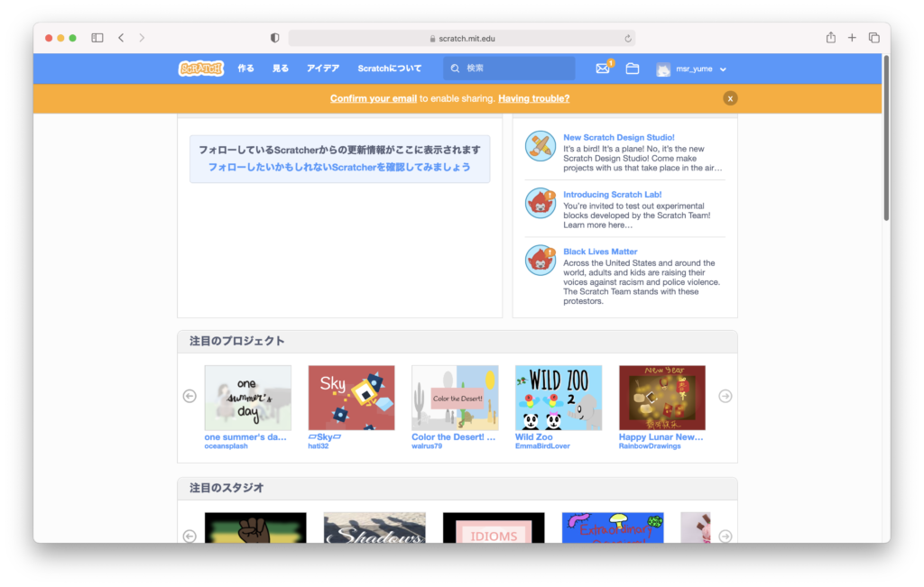Open the New Scratch Design Studio! news link
The width and height of the screenshot is (924, 587).
(618, 138)
